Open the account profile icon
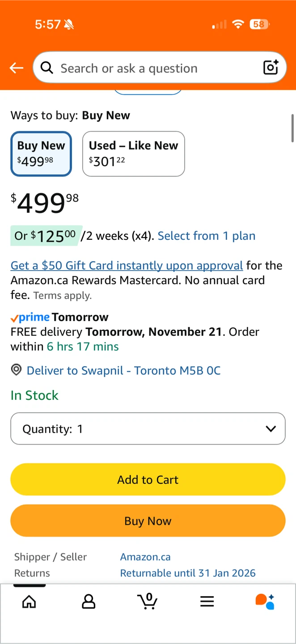Viewport: 296px width, 644px height. click(x=89, y=602)
